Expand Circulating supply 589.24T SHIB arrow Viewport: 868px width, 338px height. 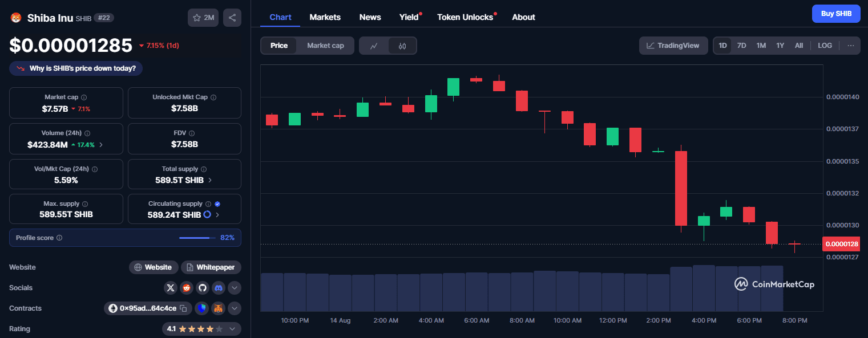[x=217, y=215]
